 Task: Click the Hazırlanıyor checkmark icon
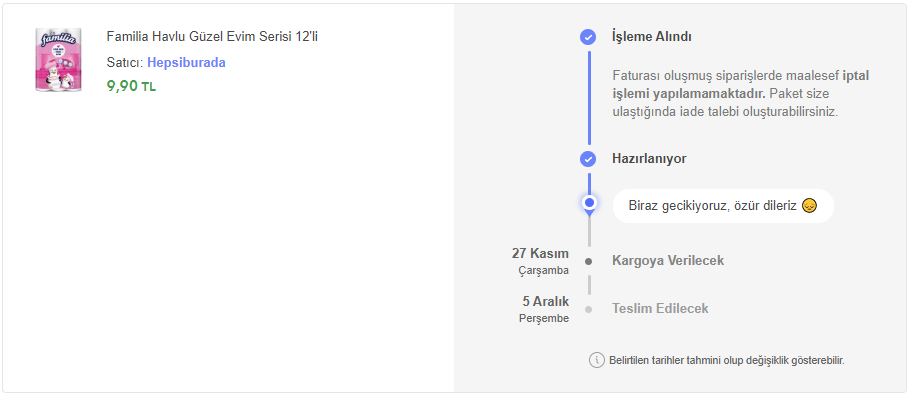pyautogui.click(x=588, y=158)
